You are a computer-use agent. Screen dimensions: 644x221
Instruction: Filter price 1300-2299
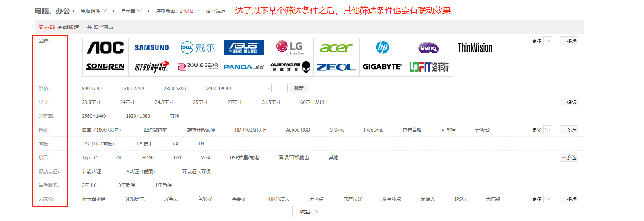coord(133,88)
